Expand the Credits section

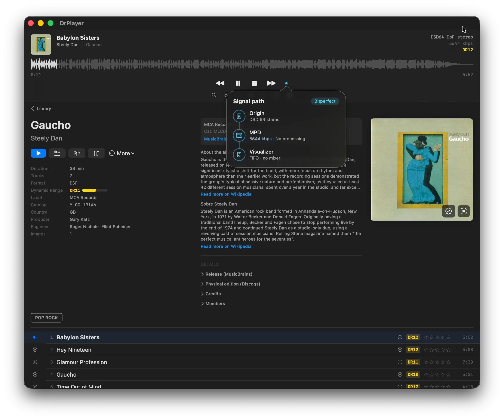coord(211,294)
